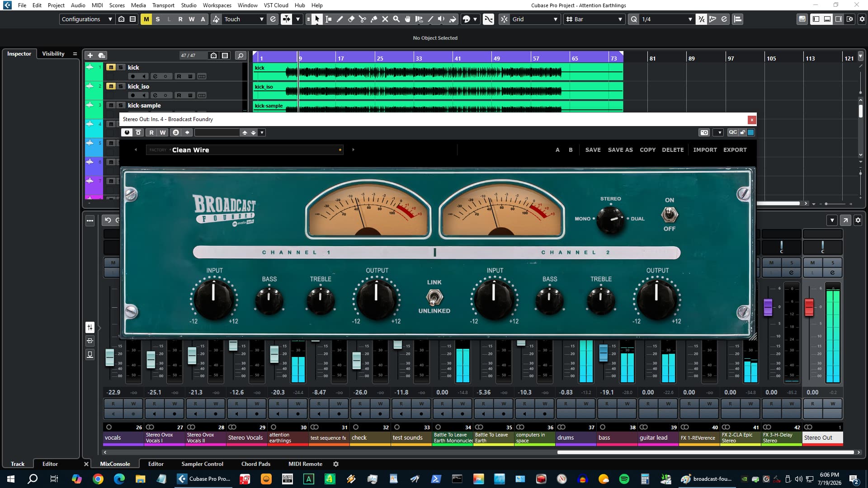Open Touch automation mode dropdown

coord(244,19)
